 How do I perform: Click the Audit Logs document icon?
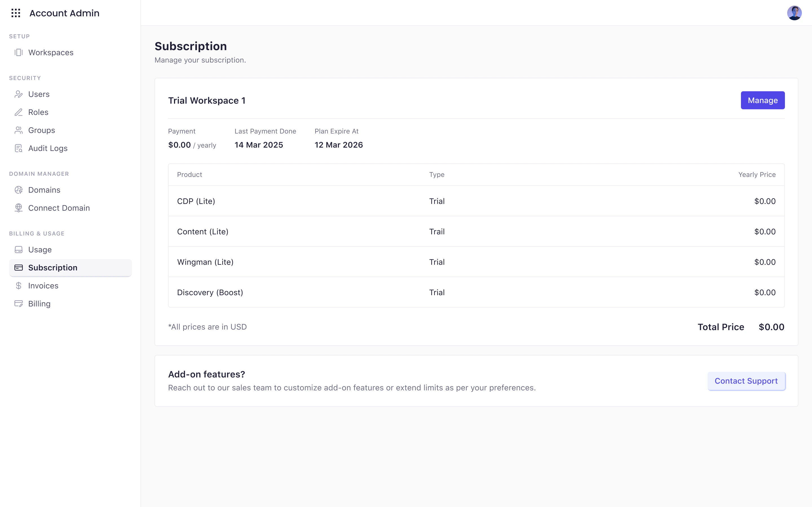coord(18,148)
